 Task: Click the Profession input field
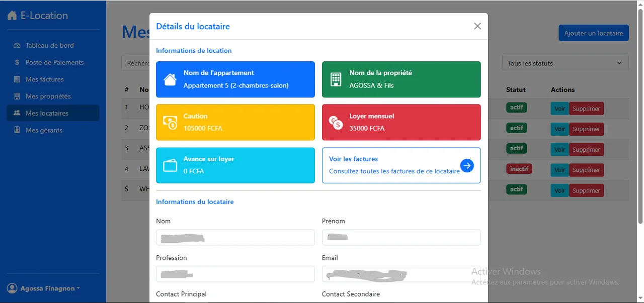235,274
